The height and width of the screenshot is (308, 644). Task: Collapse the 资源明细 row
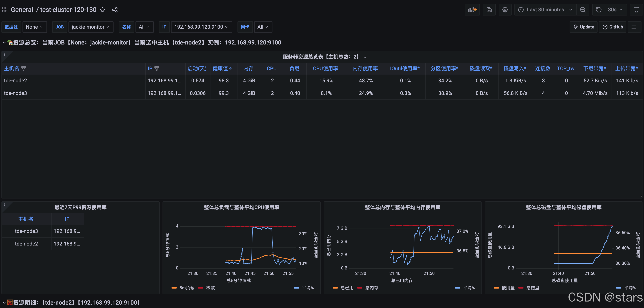4,303
